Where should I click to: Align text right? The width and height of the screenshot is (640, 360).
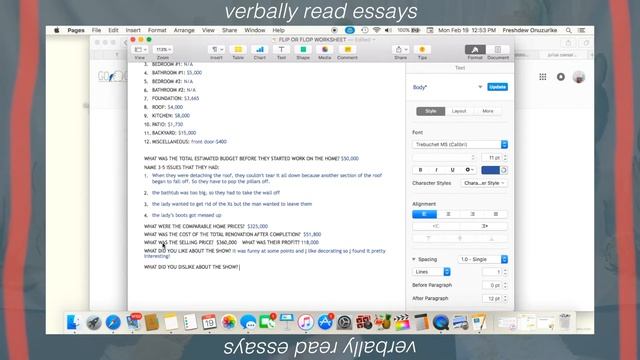(472, 214)
